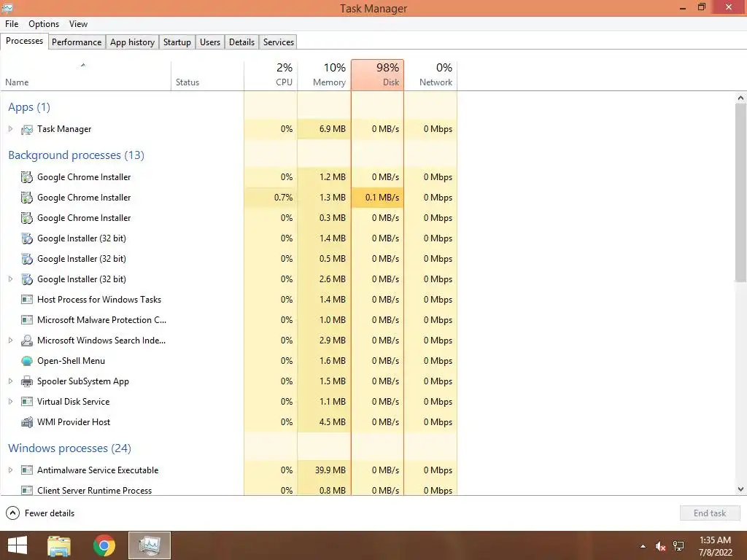Switch to the Services tab
Viewport: 747px width, 560px height.
tap(279, 42)
